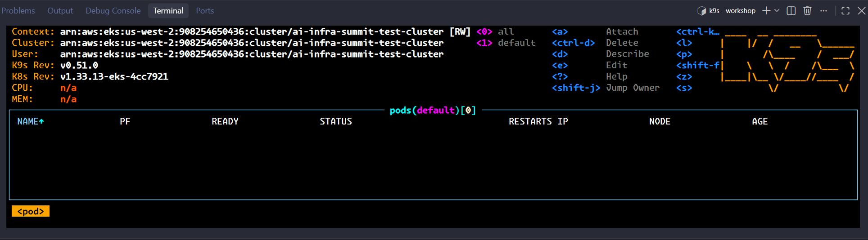Click the RESTARTS column header
This screenshot has height=240, width=868.
click(530, 121)
